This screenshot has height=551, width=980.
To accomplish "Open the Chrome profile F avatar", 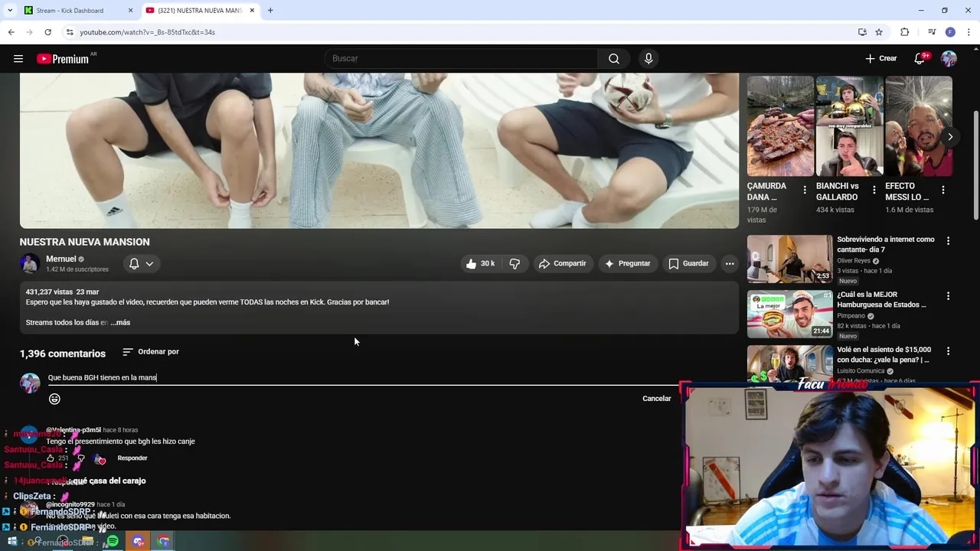I will [x=950, y=32].
